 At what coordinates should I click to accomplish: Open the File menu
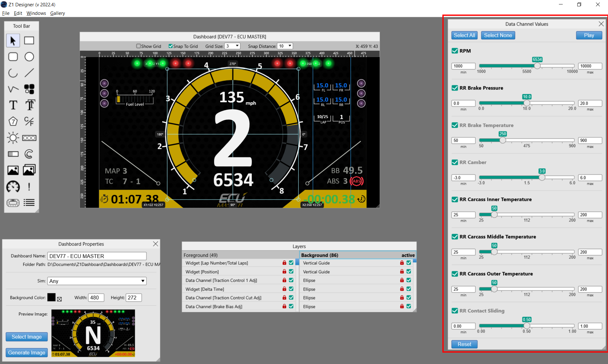click(6, 13)
